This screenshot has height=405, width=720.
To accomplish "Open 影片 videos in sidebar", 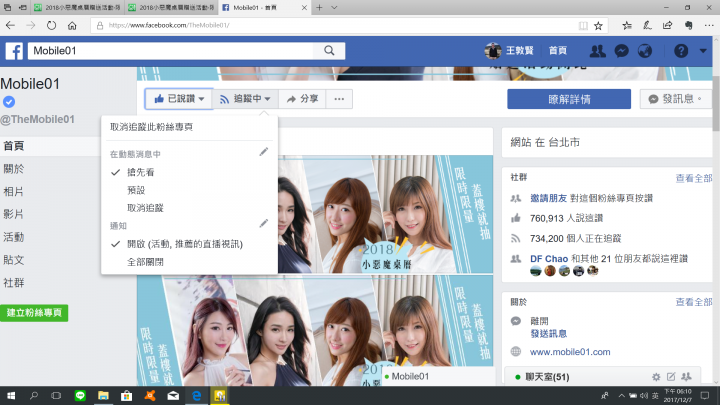I will click(x=14, y=214).
